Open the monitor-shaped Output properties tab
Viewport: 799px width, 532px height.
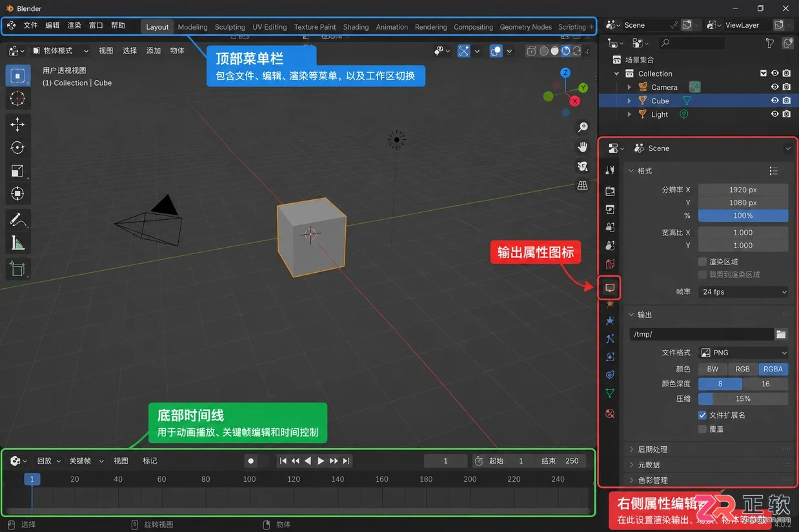pos(610,287)
